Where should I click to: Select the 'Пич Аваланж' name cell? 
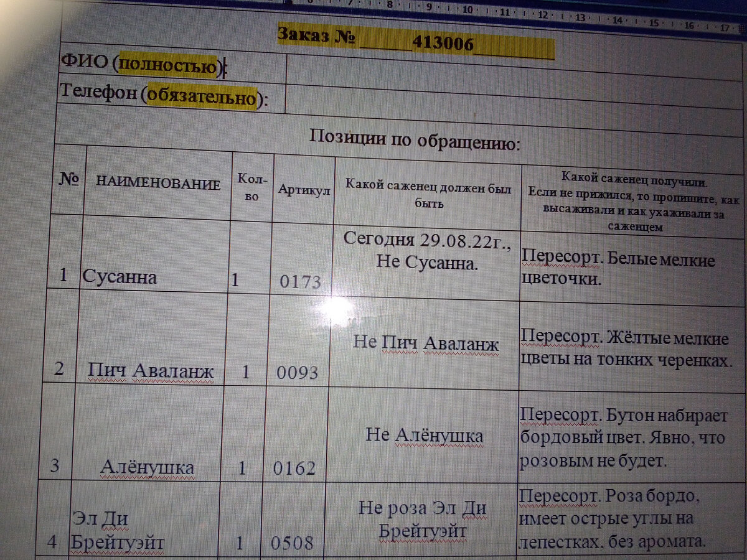151,337
